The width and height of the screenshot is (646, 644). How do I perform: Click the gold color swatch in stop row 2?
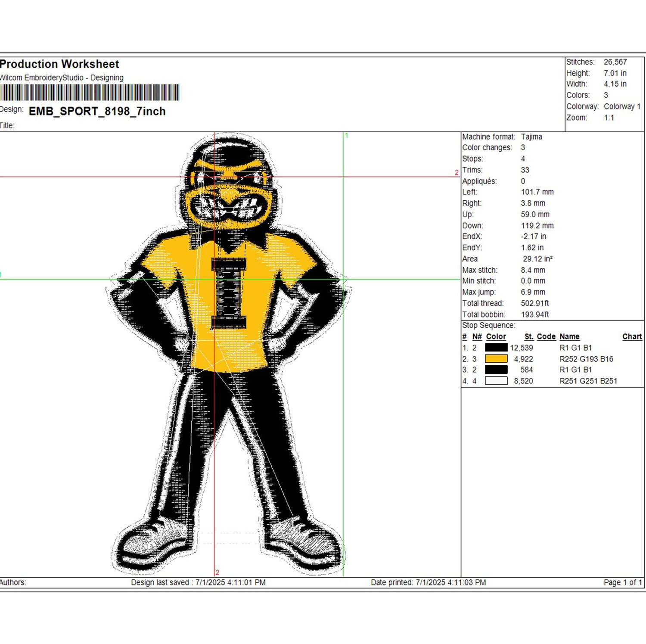click(496, 358)
